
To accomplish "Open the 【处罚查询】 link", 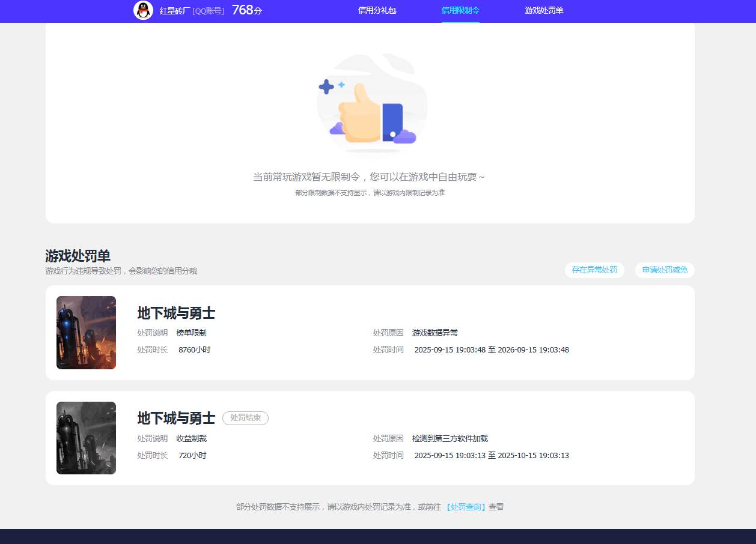I will pos(467,507).
